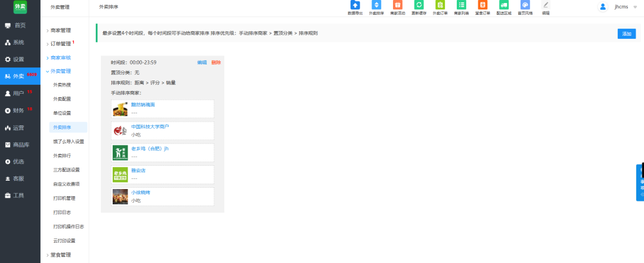Viewport: 644px width, 263px height.
Task: Go to 财务 in the left sidebar
Action: (x=18, y=110)
